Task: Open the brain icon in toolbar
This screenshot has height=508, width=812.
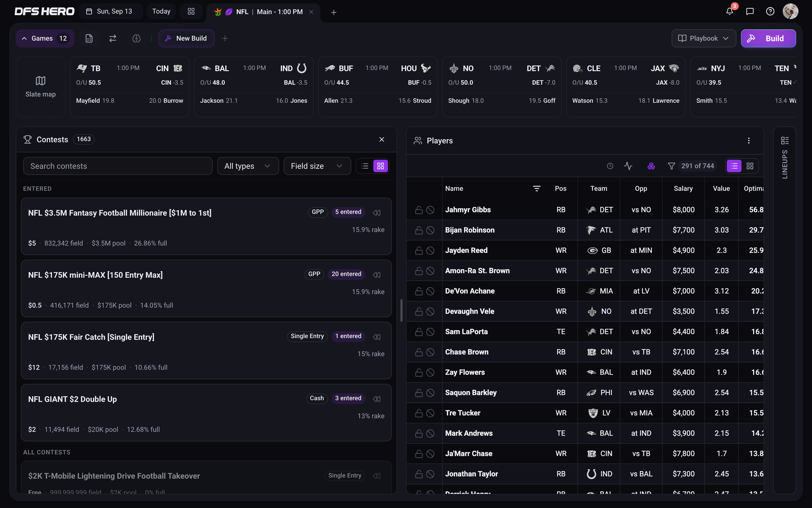Action: click(x=136, y=38)
